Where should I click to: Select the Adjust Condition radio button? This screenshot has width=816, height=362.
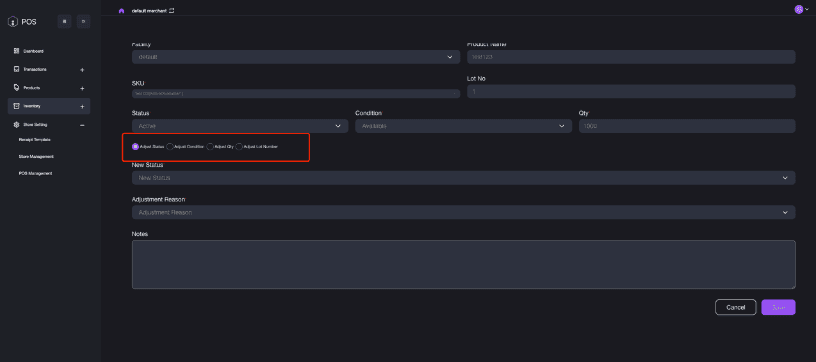click(x=170, y=147)
